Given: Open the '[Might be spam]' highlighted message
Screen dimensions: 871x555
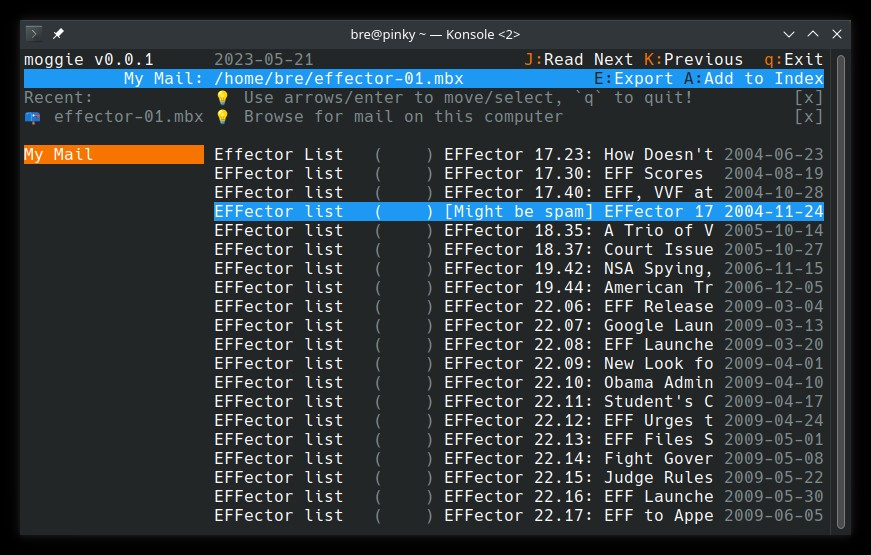Looking at the screenshot, I should tap(518, 212).
